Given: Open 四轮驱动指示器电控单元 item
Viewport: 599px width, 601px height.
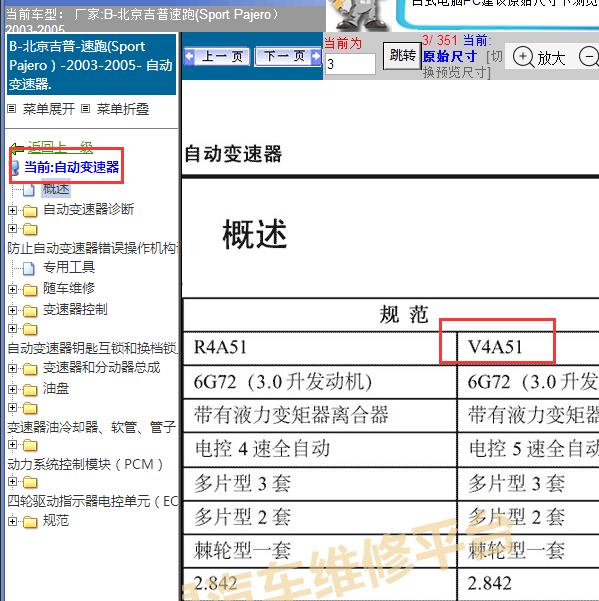Looking at the screenshot, I should pos(93,501).
